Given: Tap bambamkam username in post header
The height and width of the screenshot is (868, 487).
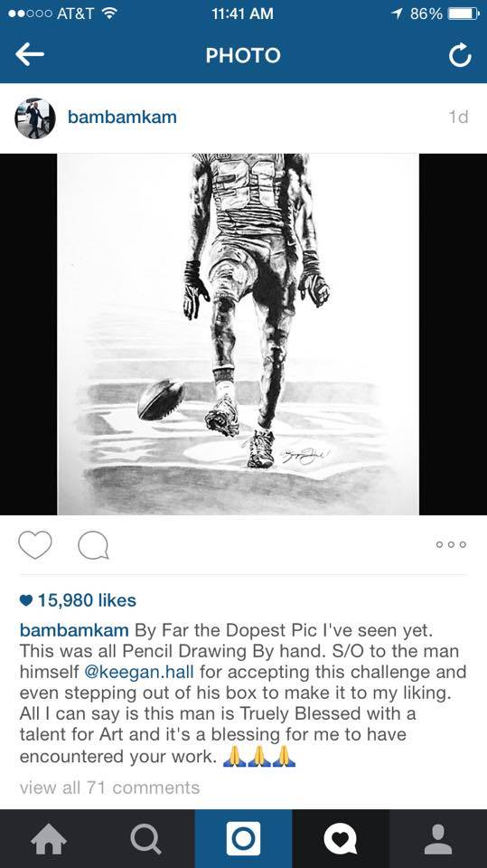Looking at the screenshot, I should [122, 118].
